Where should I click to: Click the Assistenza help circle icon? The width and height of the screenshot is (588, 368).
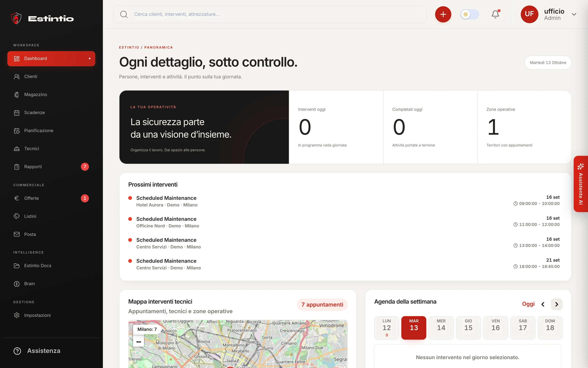(17, 351)
